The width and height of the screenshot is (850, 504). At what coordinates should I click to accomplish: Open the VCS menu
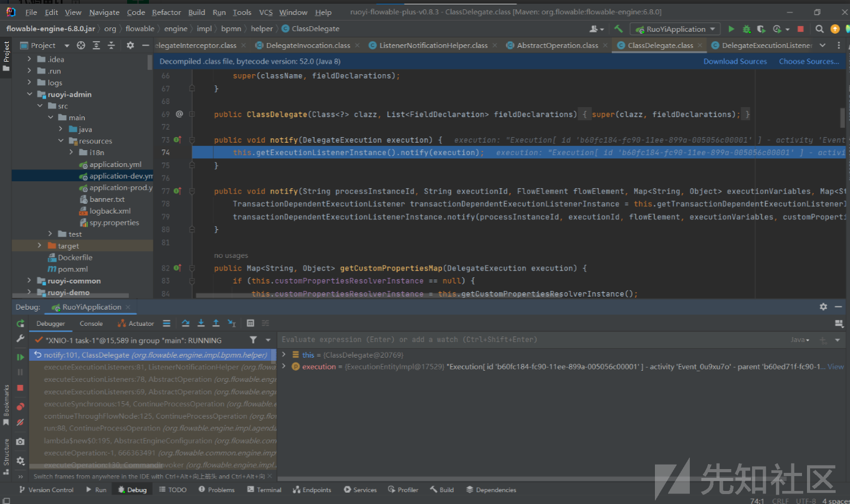pyautogui.click(x=266, y=12)
